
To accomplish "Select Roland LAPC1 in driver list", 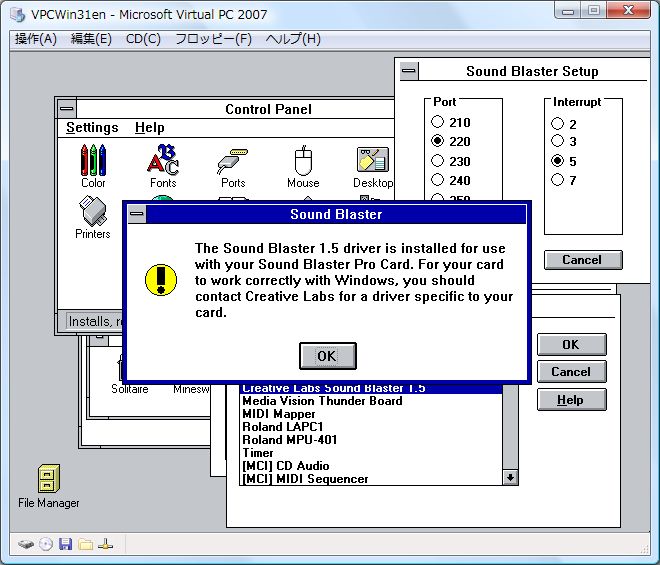I will [x=371, y=427].
